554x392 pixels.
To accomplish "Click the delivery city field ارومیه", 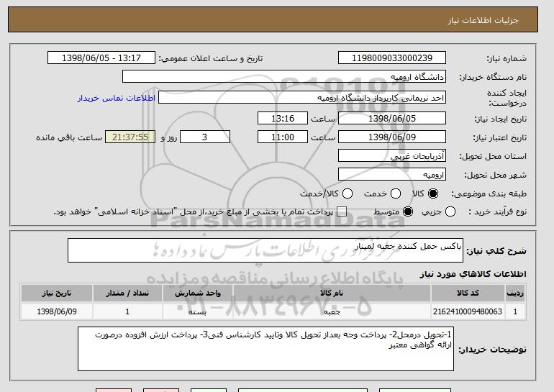I will coord(392,175).
